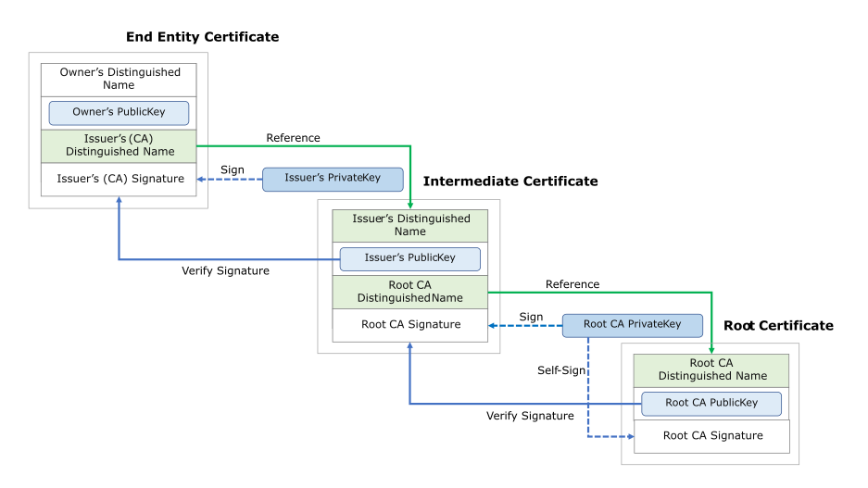Screen dimensions: 868x488
Task: Select Root CA Signature in Root Certificate
Action: (x=711, y=435)
